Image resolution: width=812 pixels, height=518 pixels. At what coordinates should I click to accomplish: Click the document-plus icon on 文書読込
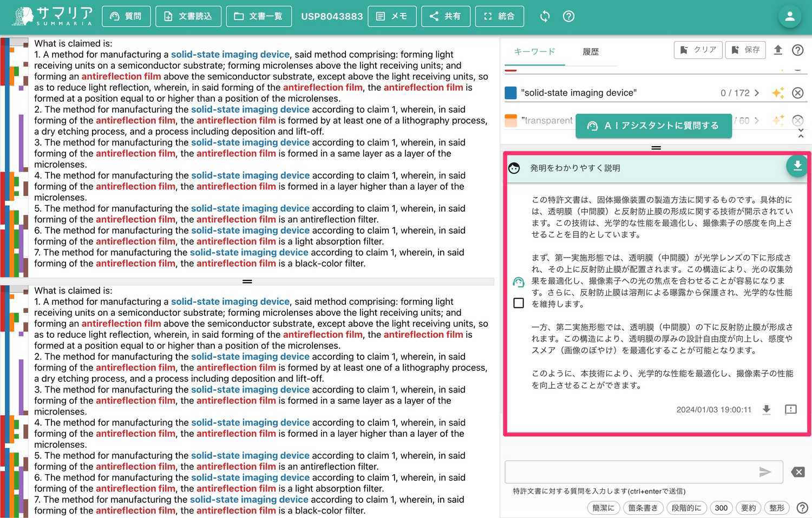(x=168, y=16)
